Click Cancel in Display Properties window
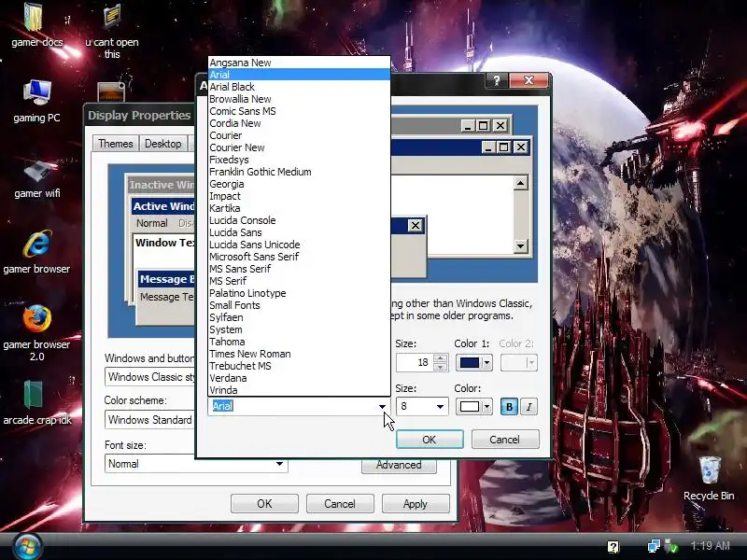Screen dimensions: 747x560 [340, 504]
